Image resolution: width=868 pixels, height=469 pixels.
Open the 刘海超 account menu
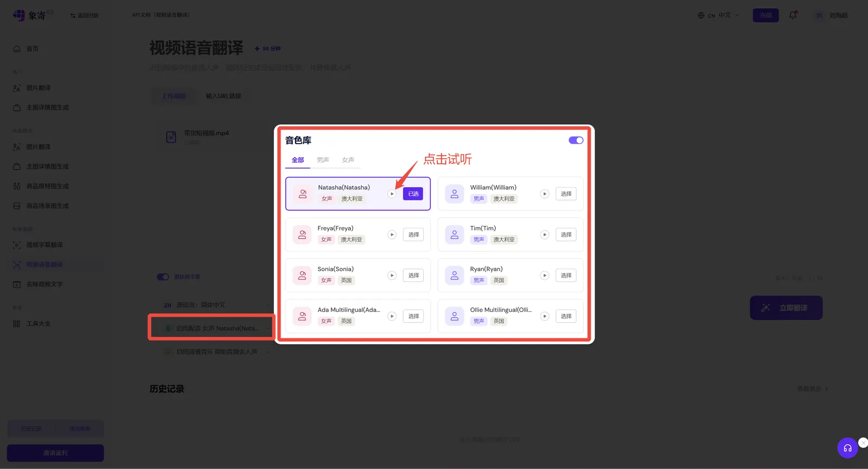coord(831,15)
